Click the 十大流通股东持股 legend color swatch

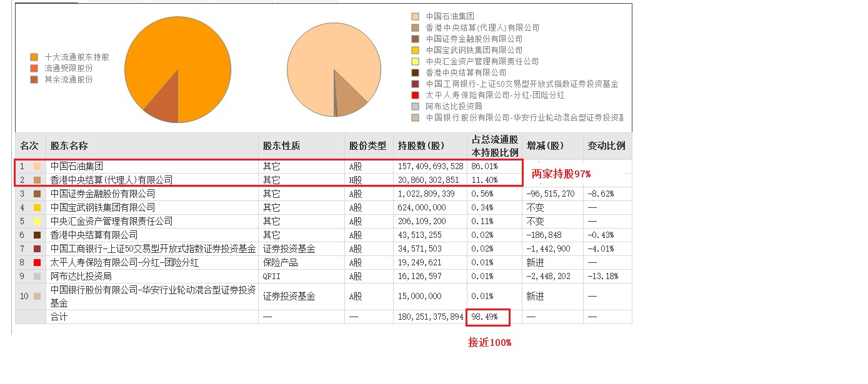coord(34,57)
